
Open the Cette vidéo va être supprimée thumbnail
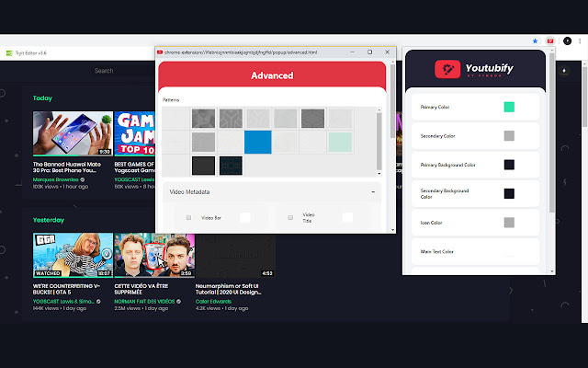point(154,255)
